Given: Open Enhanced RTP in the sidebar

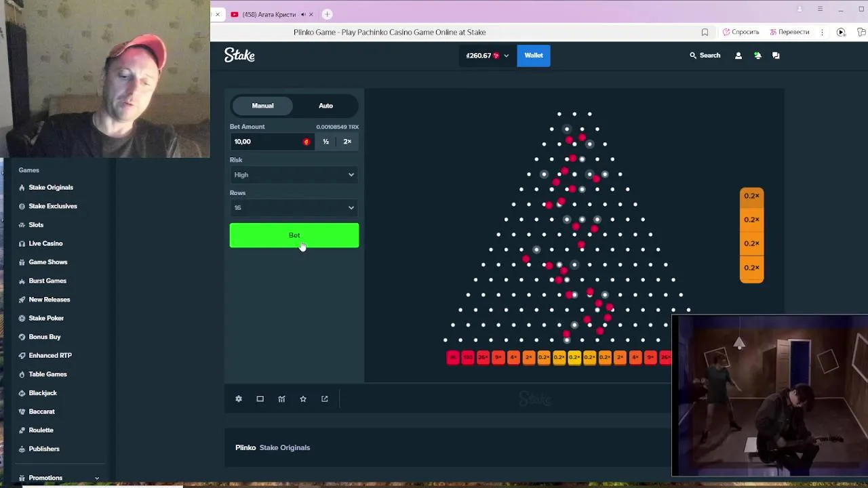Looking at the screenshot, I should pyautogui.click(x=50, y=355).
